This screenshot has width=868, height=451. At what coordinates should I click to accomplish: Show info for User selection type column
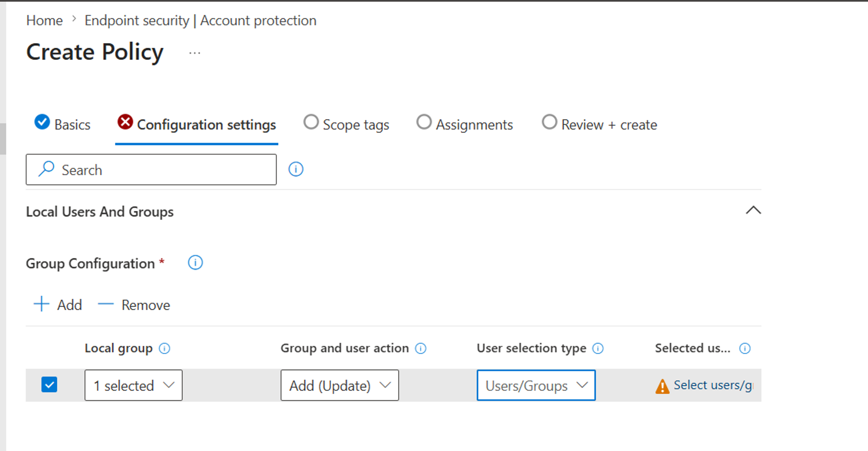(x=597, y=348)
